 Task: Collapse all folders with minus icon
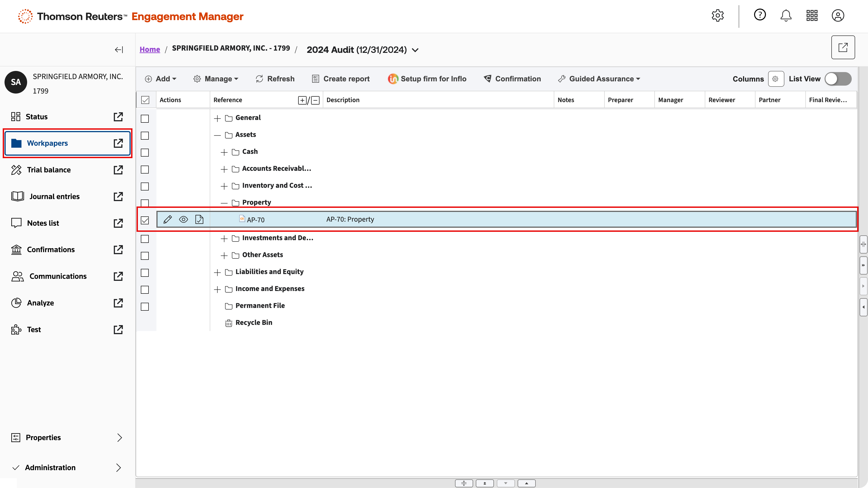(315, 100)
